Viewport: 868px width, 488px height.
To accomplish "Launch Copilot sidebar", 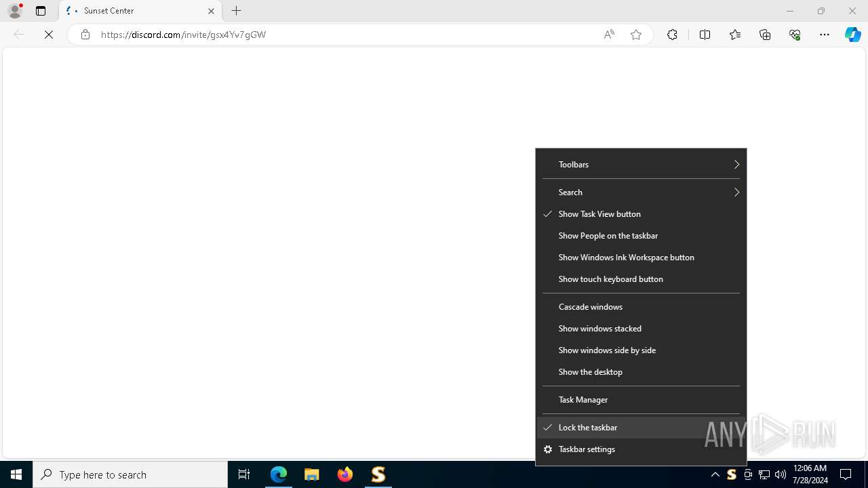I will pyautogui.click(x=852, y=35).
